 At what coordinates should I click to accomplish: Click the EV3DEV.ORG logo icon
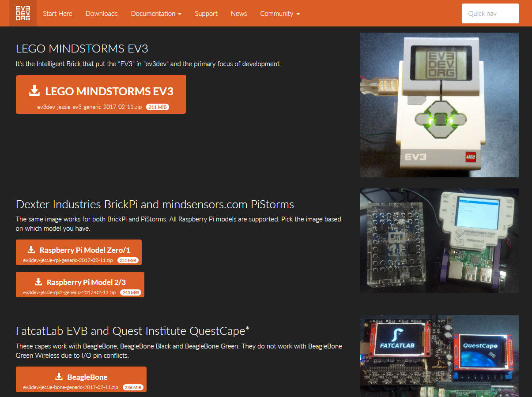click(23, 13)
